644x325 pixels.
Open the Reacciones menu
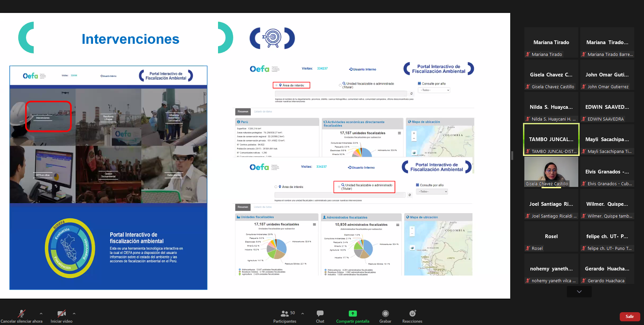point(412,316)
